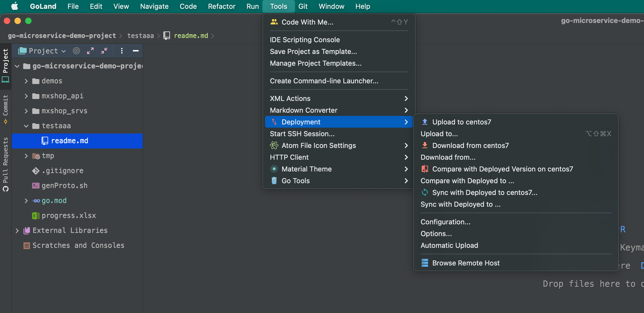Screen dimensions: 644x313
Task: Expand XML Actions submenu arrow
Action: tap(406, 99)
